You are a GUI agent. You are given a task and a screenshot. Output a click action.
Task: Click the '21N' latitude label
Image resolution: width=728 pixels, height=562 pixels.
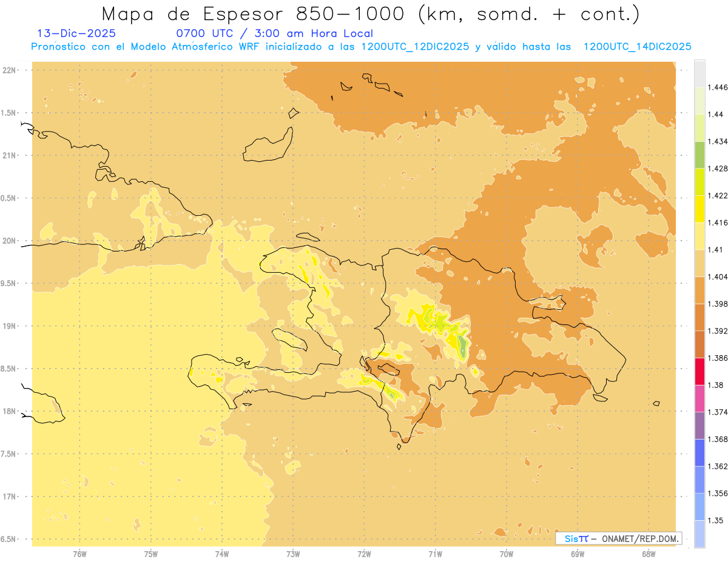click(x=9, y=156)
